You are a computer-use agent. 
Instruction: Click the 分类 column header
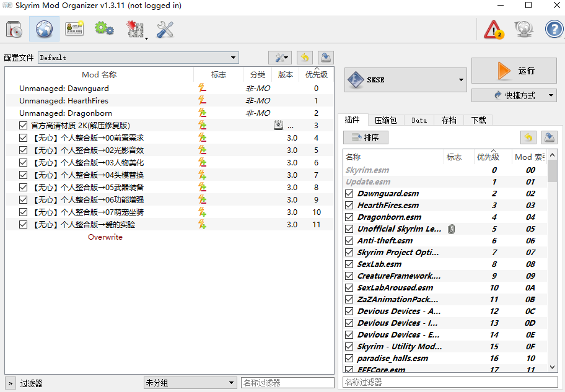pyautogui.click(x=257, y=74)
